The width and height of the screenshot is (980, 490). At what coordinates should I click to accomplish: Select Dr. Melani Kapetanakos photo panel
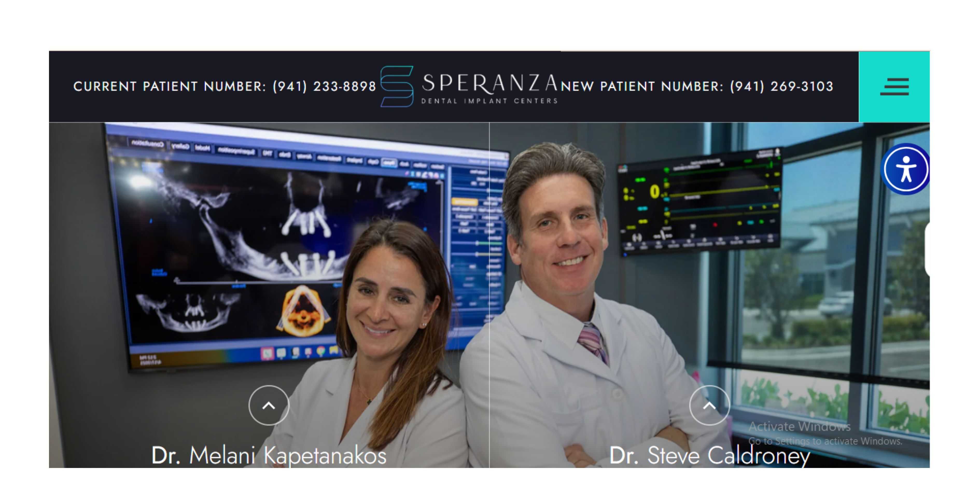tap(269, 295)
